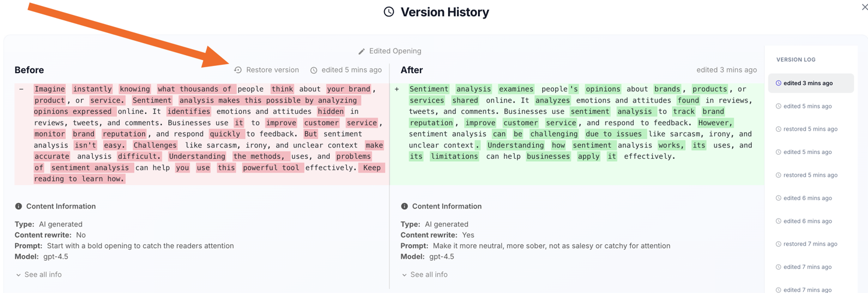This screenshot has width=868, height=293.
Task: Click Type: AI generated in After panel
Action: coord(434,224)
